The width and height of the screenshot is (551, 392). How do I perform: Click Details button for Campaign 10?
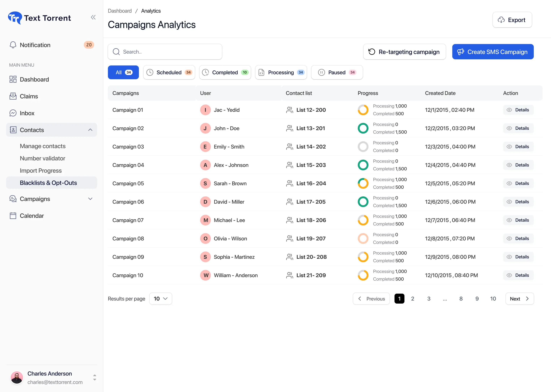[x=518, y=275]
